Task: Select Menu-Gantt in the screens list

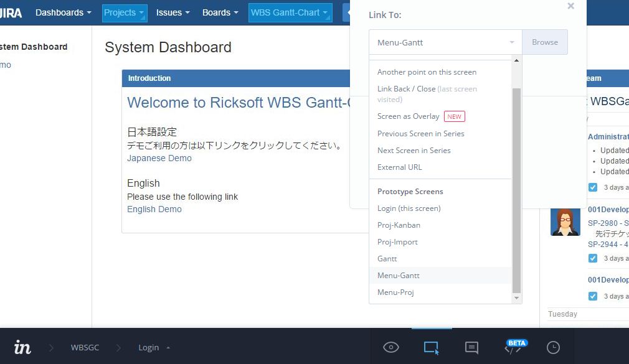Action: [x=440, y=276]
